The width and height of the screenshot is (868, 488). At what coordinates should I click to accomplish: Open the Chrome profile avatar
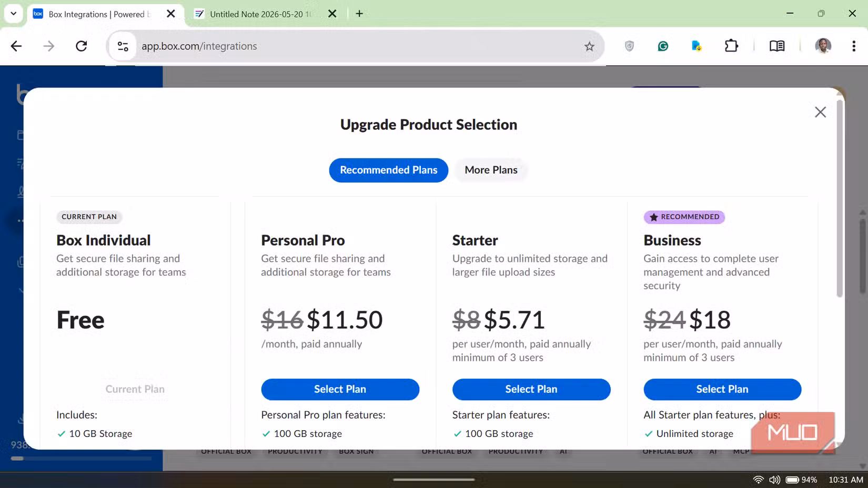(x=823, y=46)
